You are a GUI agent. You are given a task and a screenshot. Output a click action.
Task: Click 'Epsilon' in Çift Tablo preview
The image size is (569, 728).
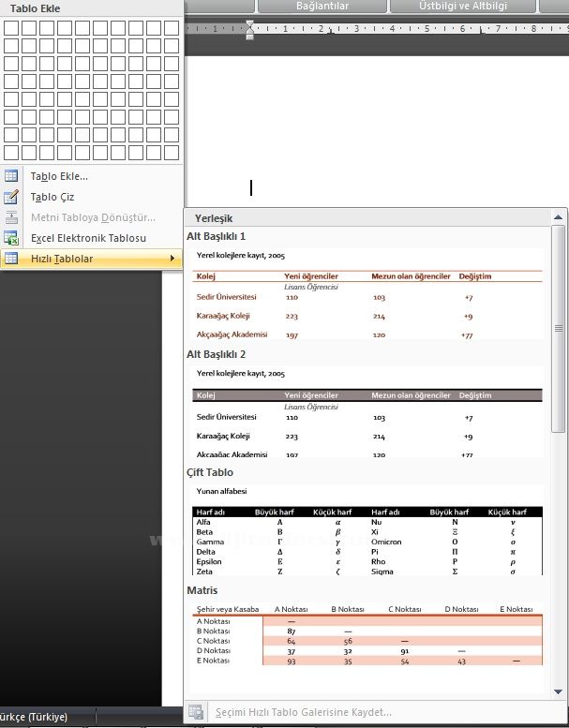pyautogui.click(x=209, y=562)
